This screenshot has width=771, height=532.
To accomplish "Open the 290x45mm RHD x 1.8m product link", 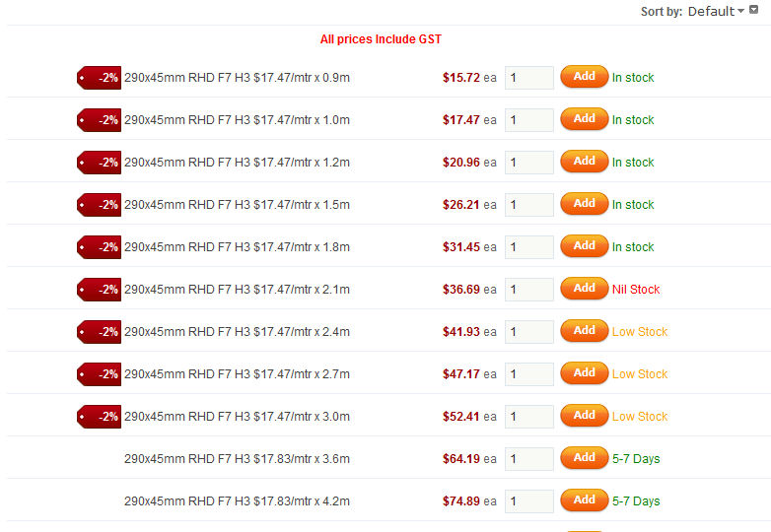I will pos(237,247).
